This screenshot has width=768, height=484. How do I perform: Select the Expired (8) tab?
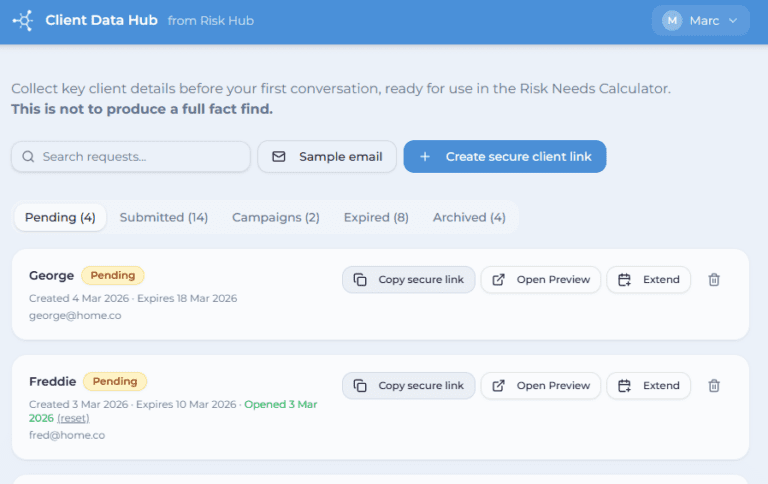(376, 217)
